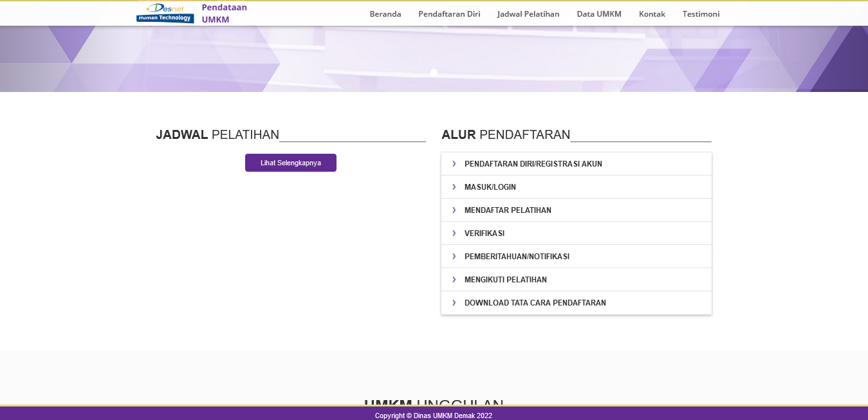Open Testimoni from the navigation bar
The width and height of the screenshot is (868, 420).
coord(701,14)
